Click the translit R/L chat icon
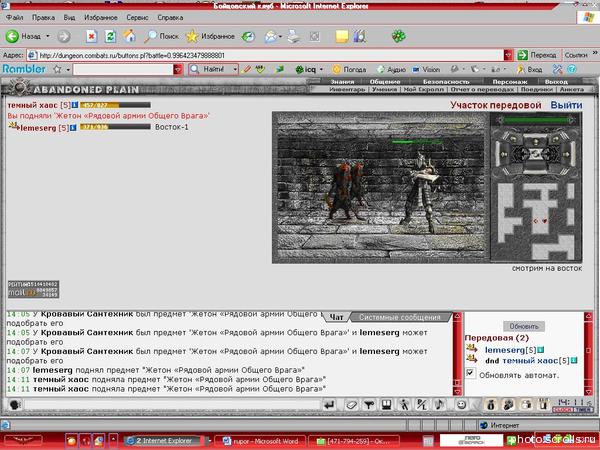The width and height of the screenshot is (600, 450). (x=422, y=404)
